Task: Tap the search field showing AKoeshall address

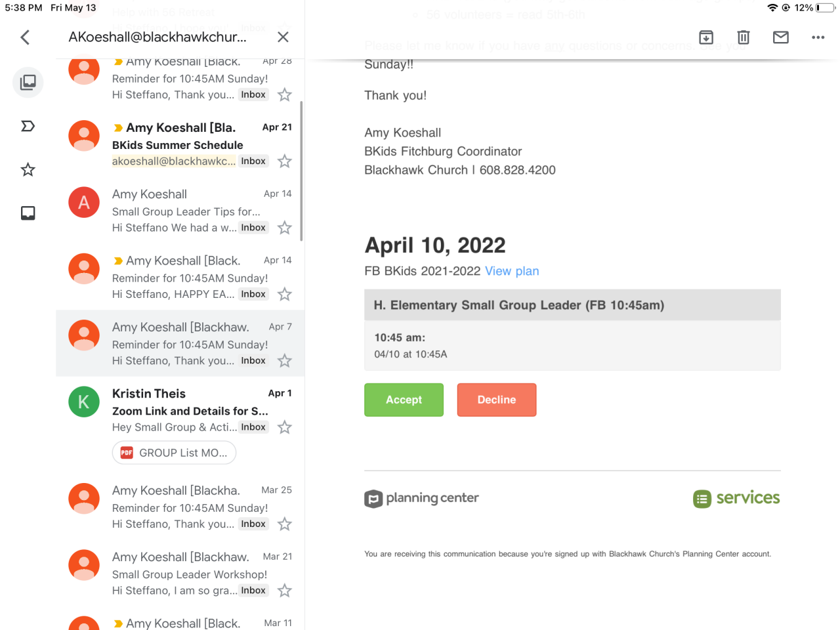Action: pyautogui.click(x=157, y=37)
